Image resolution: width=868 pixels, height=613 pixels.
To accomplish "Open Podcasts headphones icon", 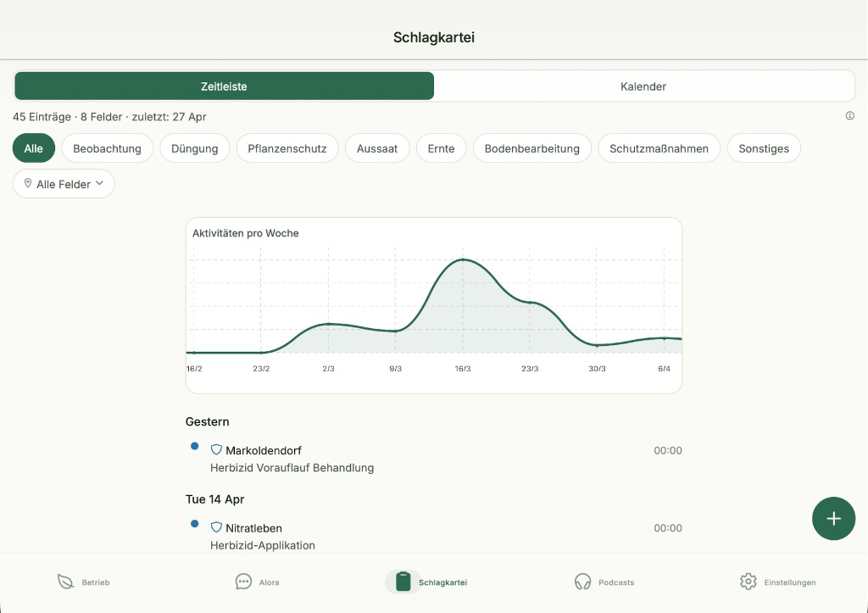I will [582, 582].
